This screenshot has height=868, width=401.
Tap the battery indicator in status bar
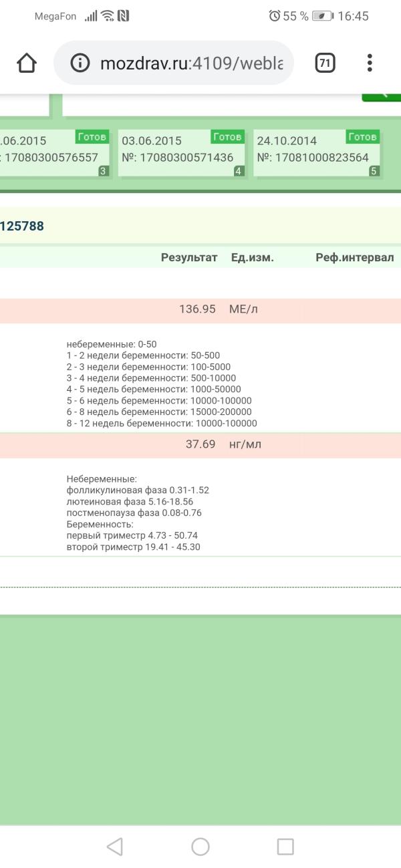tap(322, 16)
